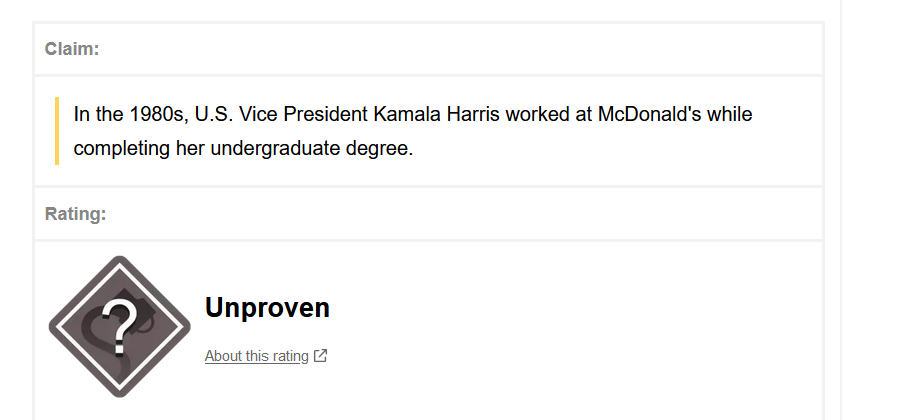The width and height of the screenshot is (898, 420).
Task: Click the Unproven rating diamond icon
Action: tap(120, 327)
